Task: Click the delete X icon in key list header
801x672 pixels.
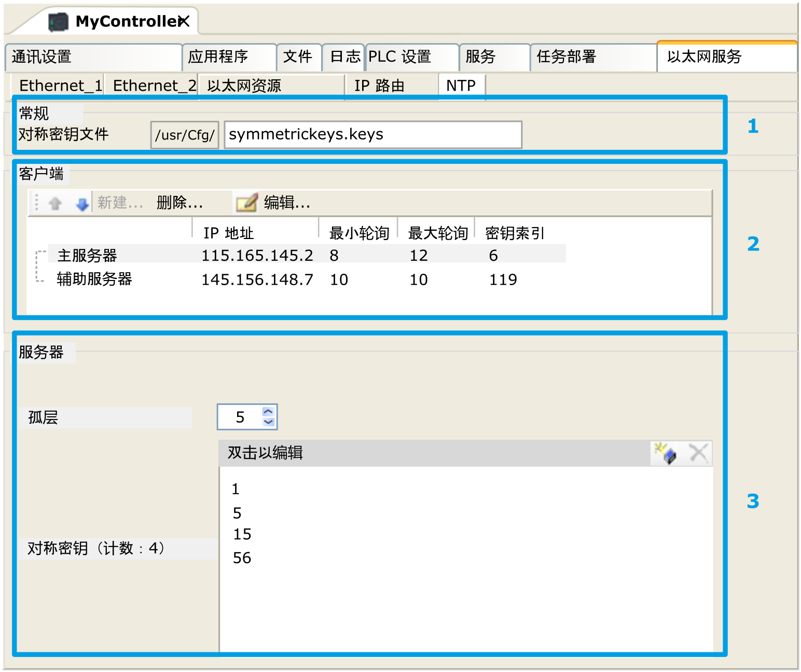Action: tap(698, 453)
